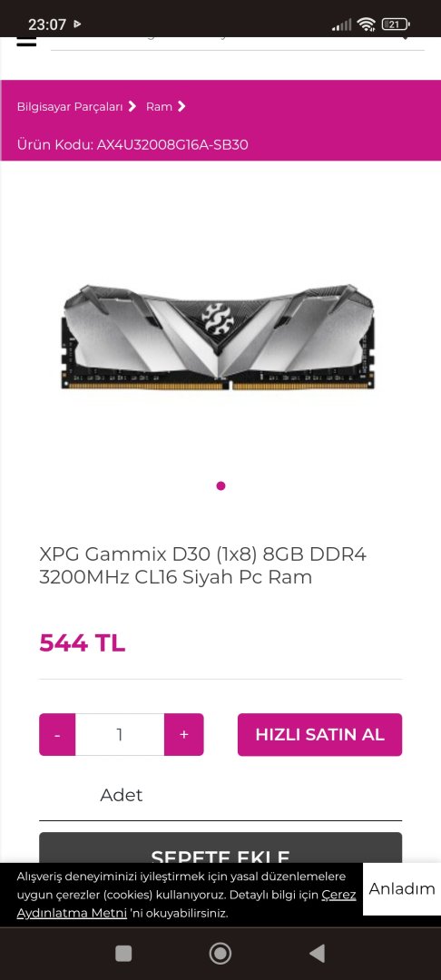Viewport: 441px width, 980px height.
Task: Click the XPG logo on RAM image
Action: pos(220,317)
